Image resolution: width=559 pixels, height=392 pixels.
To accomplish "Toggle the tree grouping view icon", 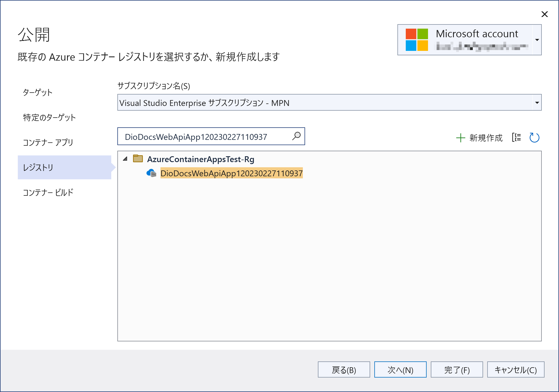I will (x=516, y=137).
